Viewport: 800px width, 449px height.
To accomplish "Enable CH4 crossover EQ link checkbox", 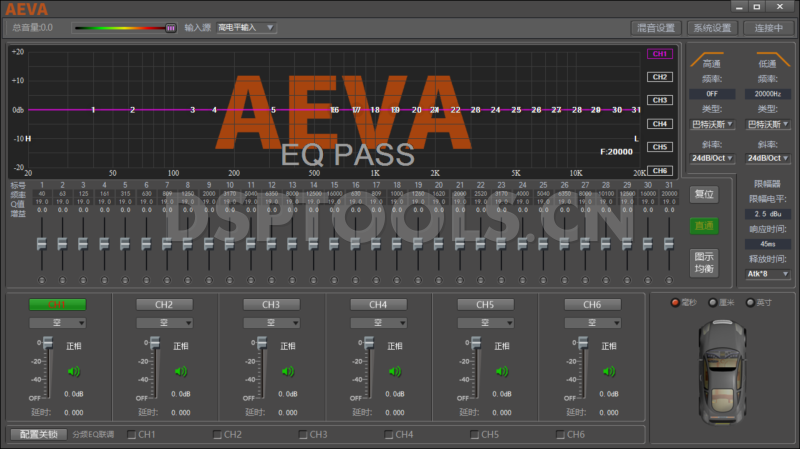I will click(x=389, y=435).
